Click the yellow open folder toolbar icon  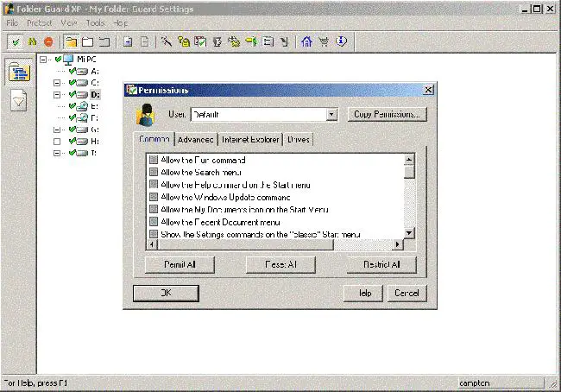pyautogui.click(x=71, y=42)
